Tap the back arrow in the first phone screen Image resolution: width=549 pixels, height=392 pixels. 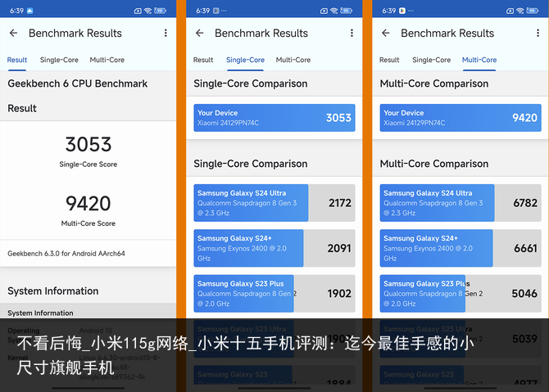[13, 34]
